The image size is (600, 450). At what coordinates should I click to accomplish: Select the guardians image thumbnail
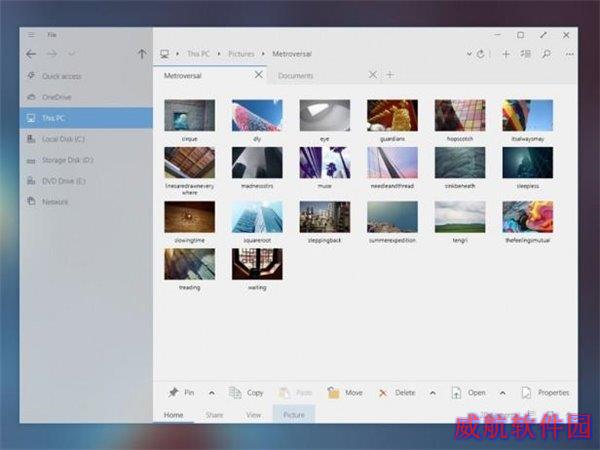392,116
